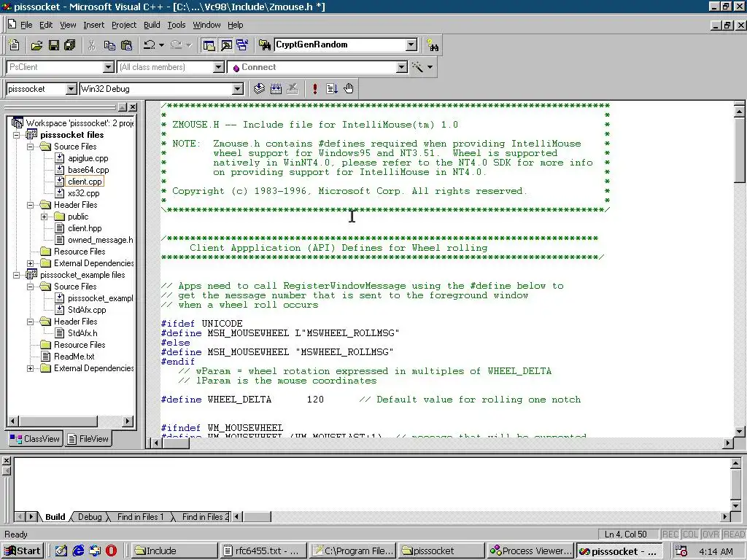The width and height of the screenshot is (747, 560).
Task: Click the Opera quick launch icon
Action: 111,551
